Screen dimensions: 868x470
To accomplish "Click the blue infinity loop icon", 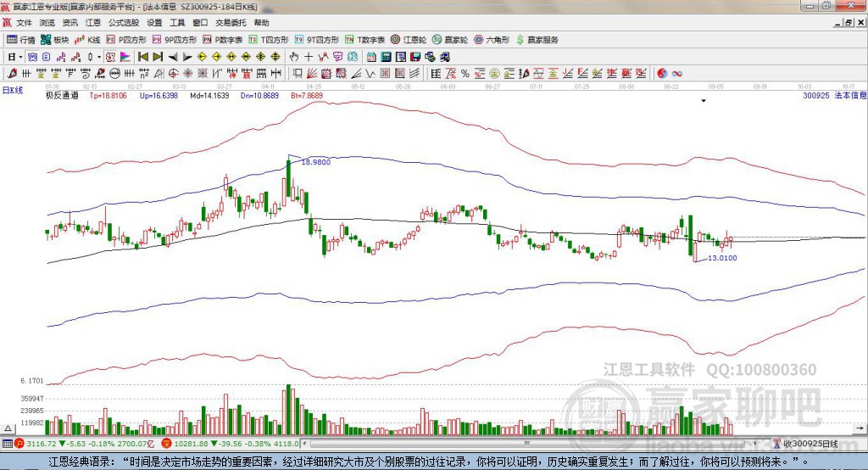I will [677, 73].
